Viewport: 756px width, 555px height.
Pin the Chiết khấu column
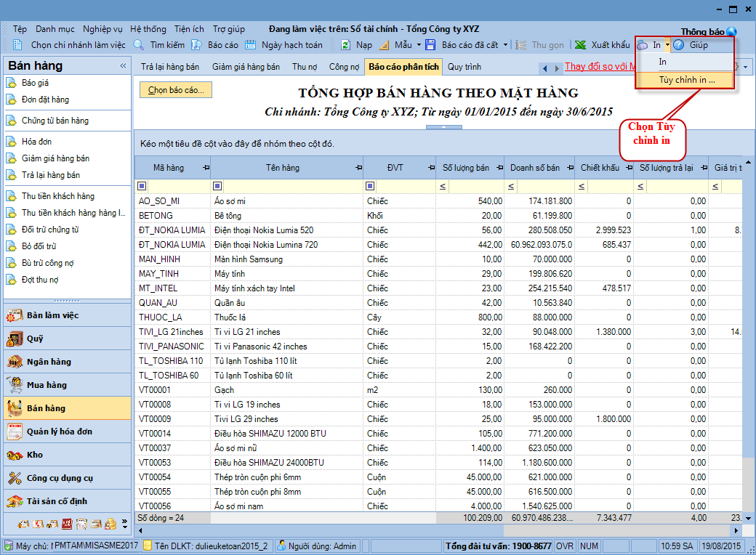(x=630, y=168)
